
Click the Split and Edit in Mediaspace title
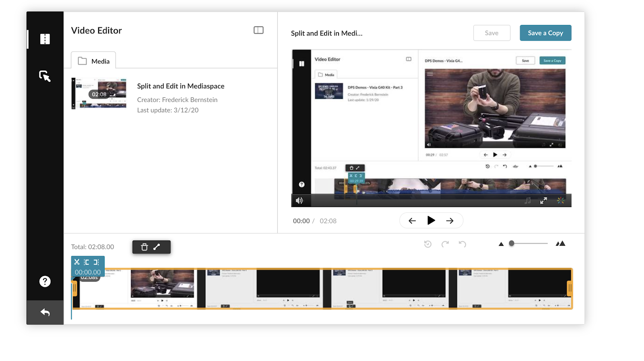pyautogui.click(x=181, y=86)
